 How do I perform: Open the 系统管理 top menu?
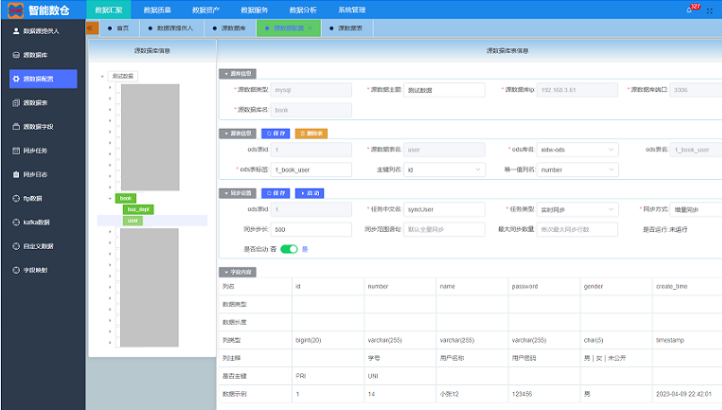coord(352,9)
